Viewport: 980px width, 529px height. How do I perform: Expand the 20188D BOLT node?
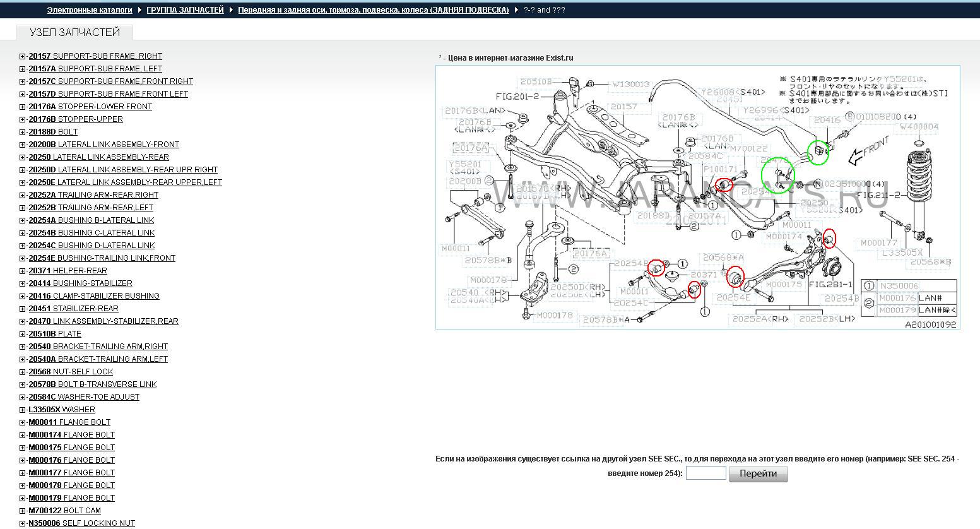(x=23, y=132)
